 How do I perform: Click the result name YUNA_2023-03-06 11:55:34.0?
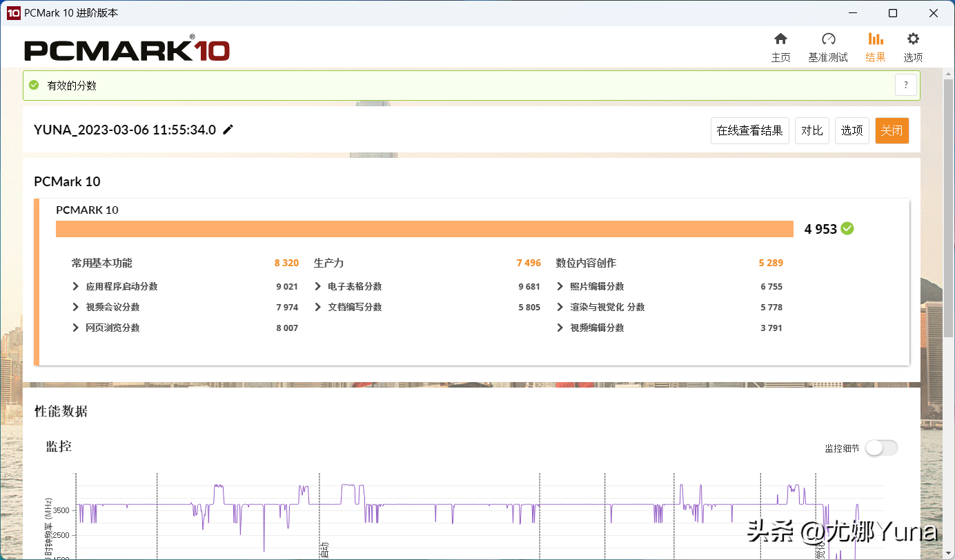click(x=125, y=130)
